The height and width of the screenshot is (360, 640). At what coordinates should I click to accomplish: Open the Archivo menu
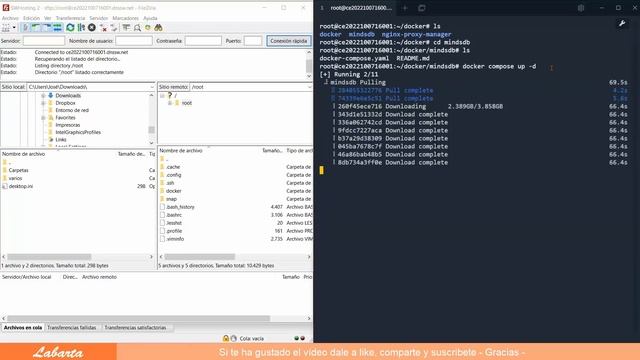click(10, 18)
